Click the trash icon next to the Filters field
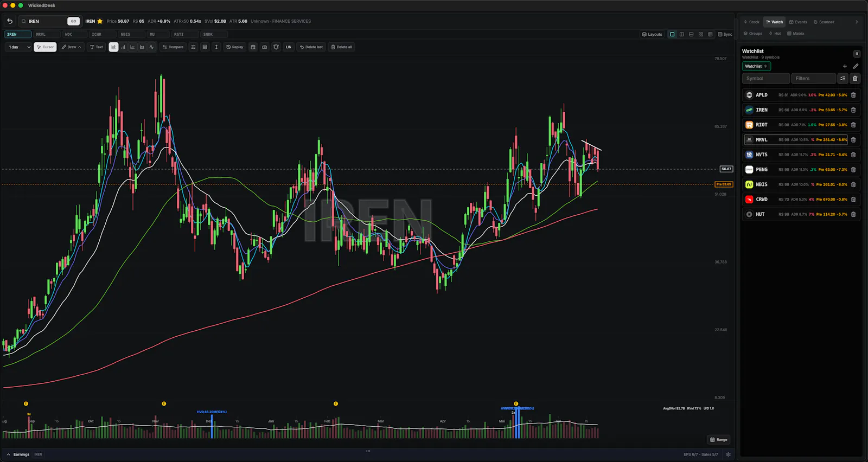The image size is (868, 462). pos(855,79)
